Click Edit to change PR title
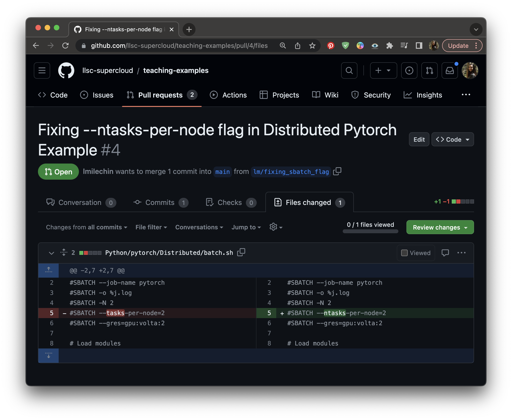 [x=419, y=139]
